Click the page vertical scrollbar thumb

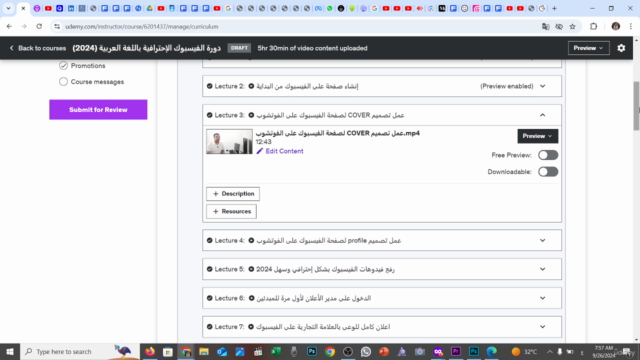(636, 105)
